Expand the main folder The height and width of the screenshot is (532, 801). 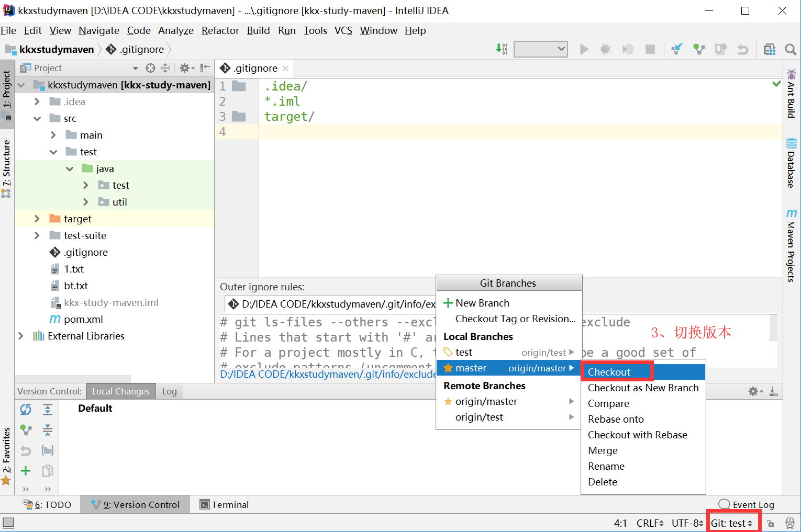coord(53,135)
